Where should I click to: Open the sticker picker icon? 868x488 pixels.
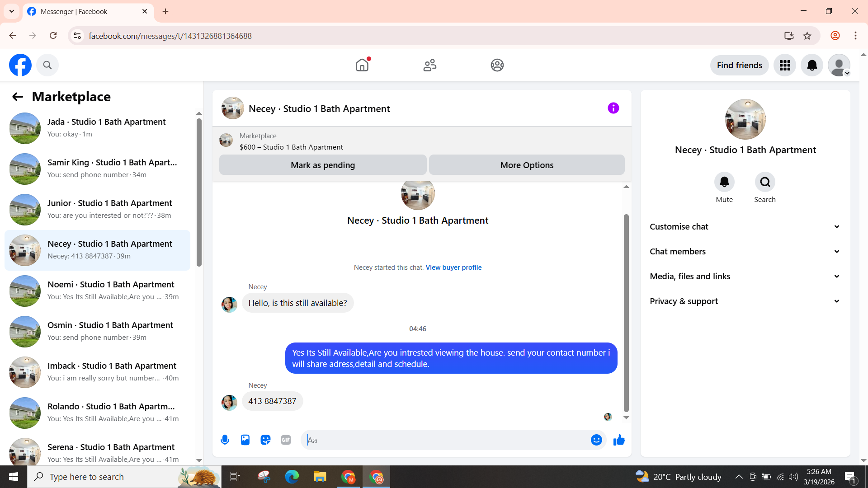click(x=265, y=440)
